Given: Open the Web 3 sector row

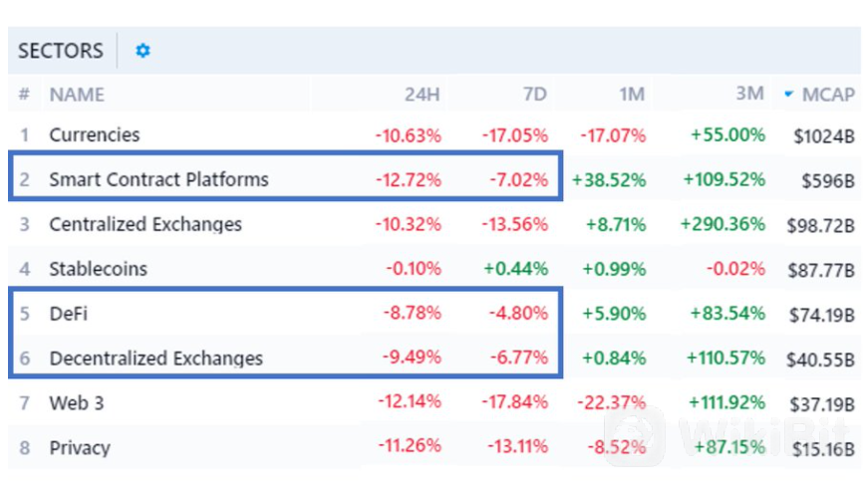Looking at the screenshot, I should [x=77, y=403].
